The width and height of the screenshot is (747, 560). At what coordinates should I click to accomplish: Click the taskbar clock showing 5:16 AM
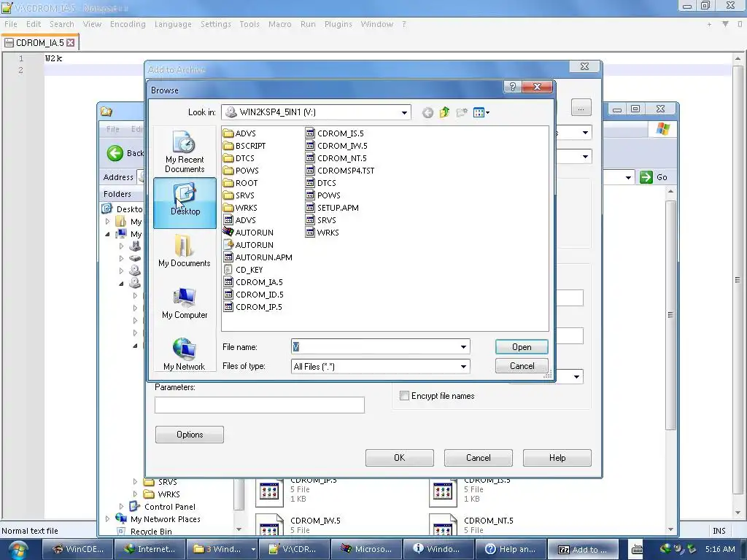(720, 549)
